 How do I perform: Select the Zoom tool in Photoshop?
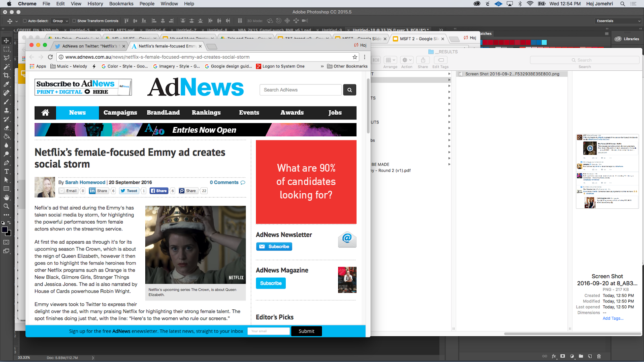click(x=6, y=206)
